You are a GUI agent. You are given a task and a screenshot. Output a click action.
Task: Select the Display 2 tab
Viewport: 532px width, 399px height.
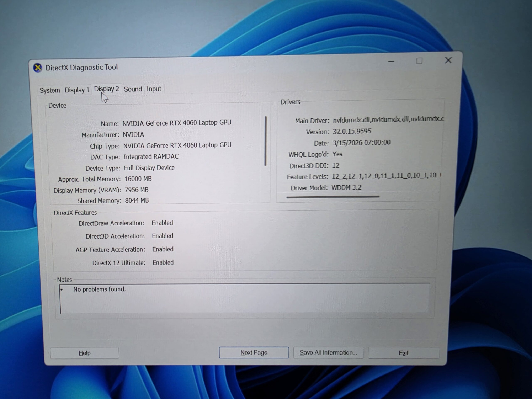point(106,89)
